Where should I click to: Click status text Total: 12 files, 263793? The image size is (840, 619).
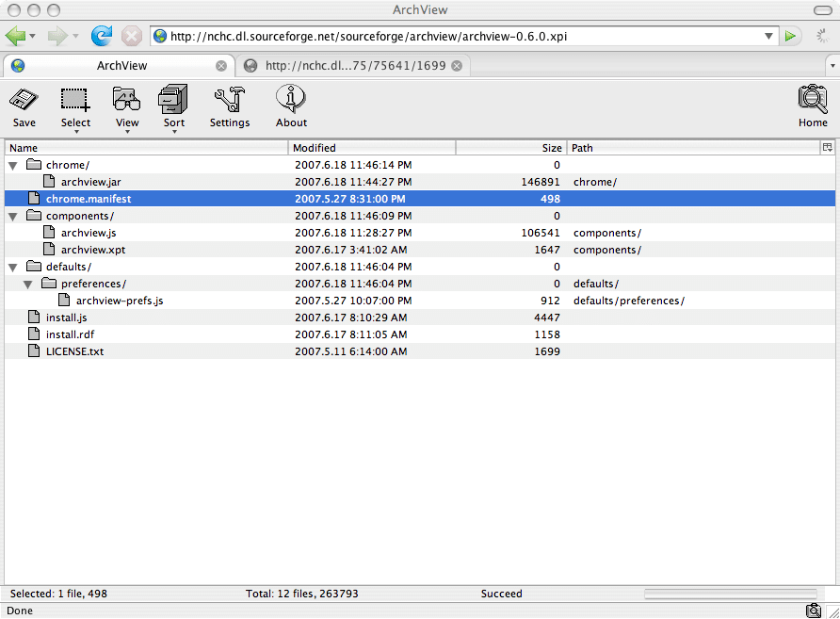pyautogui.click(x=301, y=594)
